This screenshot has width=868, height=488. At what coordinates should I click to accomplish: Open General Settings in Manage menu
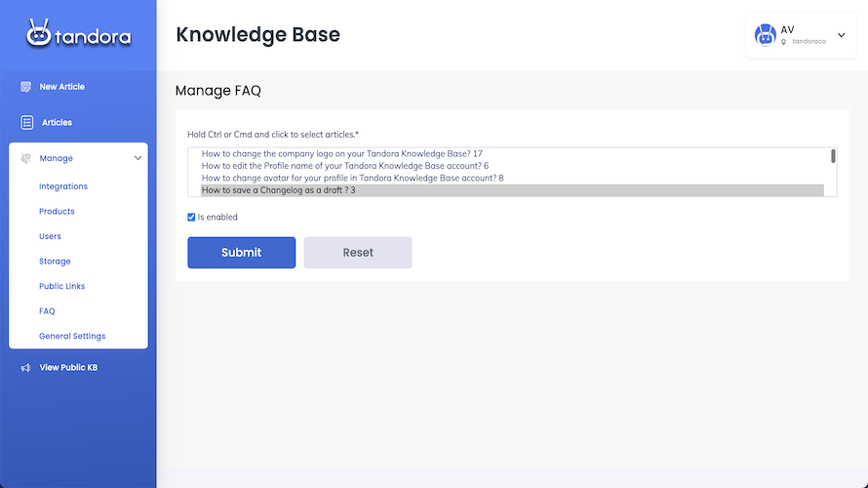tap(72, 336)
